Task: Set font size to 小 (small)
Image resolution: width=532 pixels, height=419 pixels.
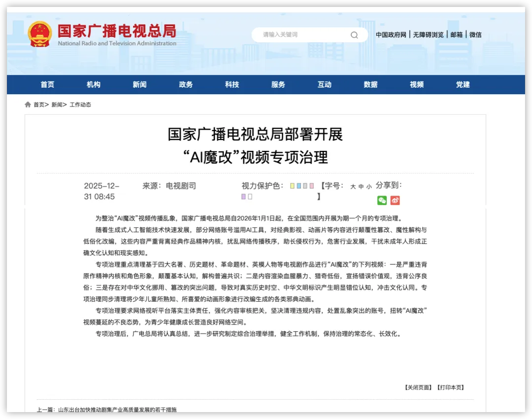Action: (369, 186)
